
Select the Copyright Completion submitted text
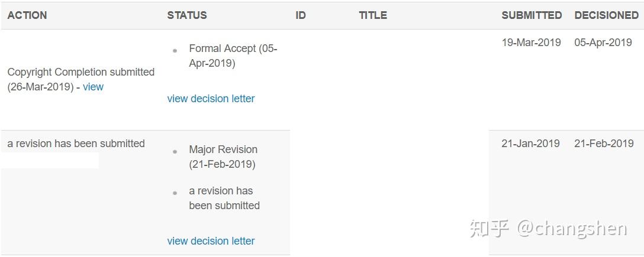point(80,72)
